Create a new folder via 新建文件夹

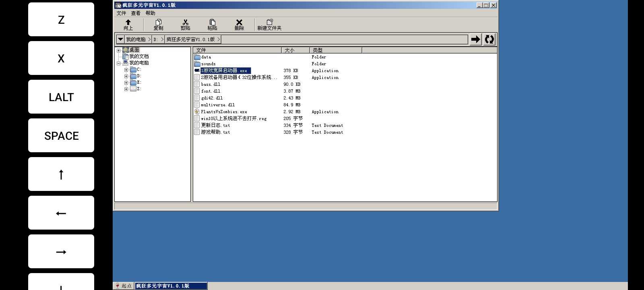(269, 25)
